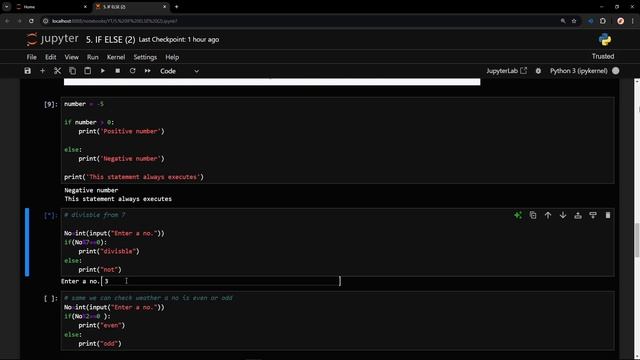Viewport: 640px width, 360px height.
Task: Click the notebook vertical scrollbar
Action: pos(637,240)
